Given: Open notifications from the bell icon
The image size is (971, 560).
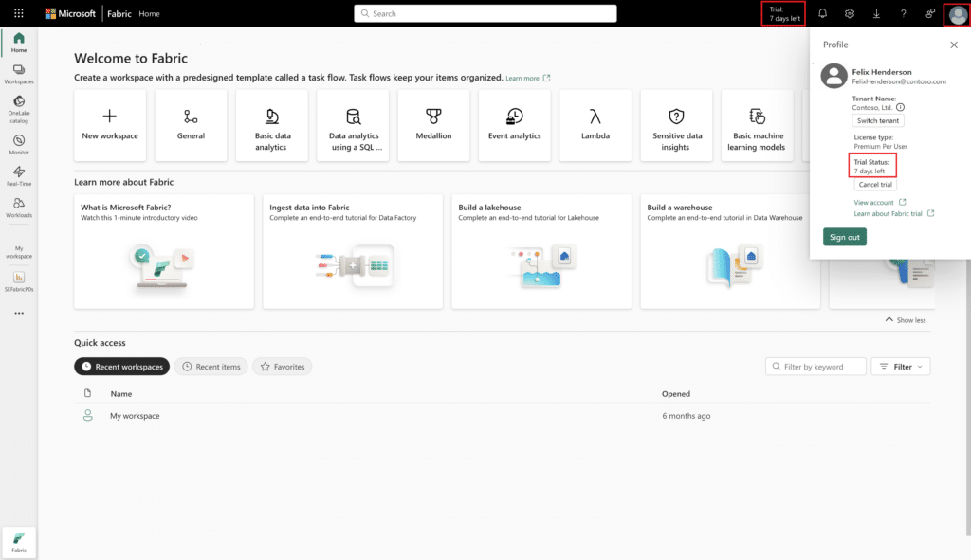Looking at the screenshot, I should coord(821,13).
